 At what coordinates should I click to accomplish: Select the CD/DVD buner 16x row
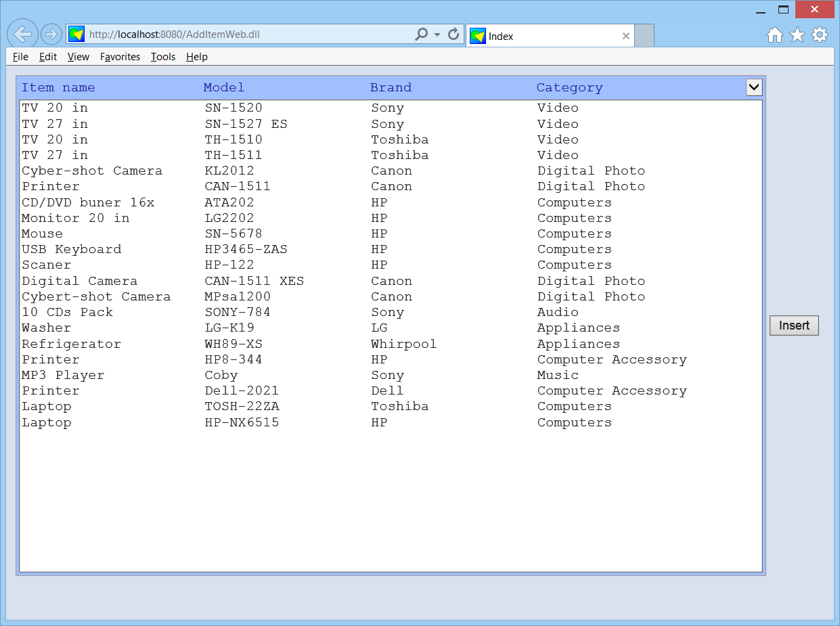pos(391,202)
